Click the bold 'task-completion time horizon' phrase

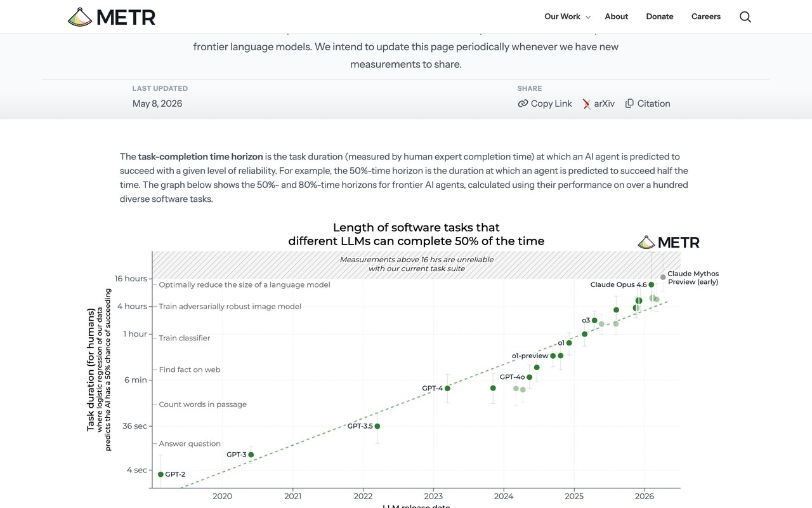[200, 156]
